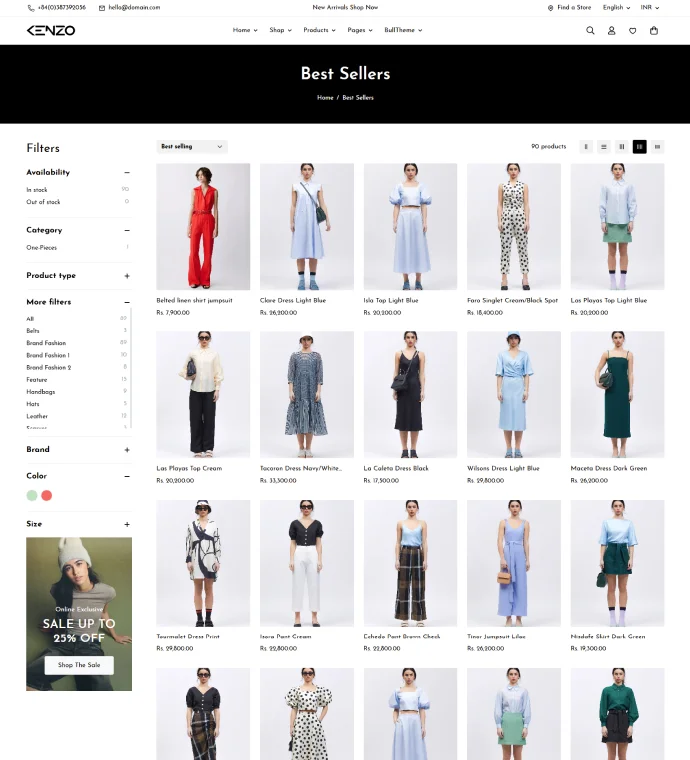Filter by In stock availability
The height and width of the screenshot is (760, 690).
tap(37, 190)
